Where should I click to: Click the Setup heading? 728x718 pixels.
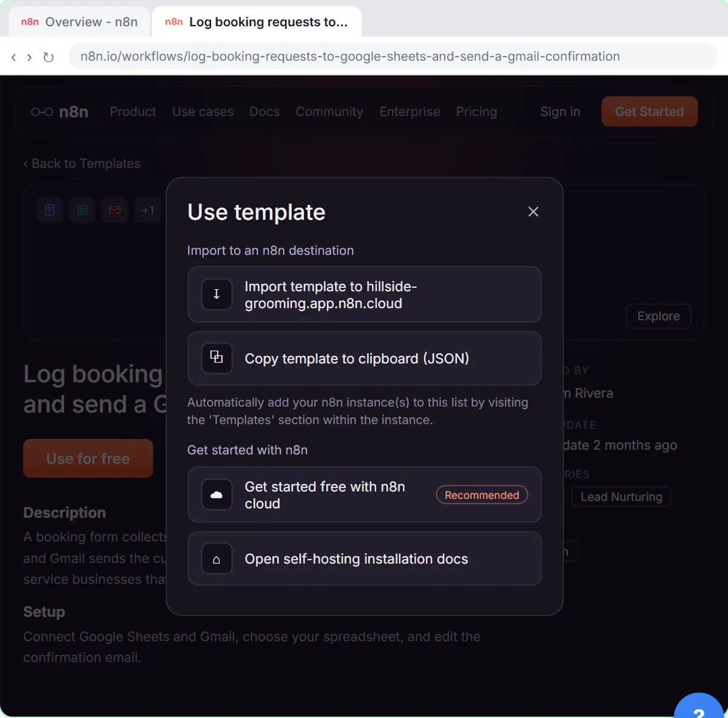[44, 612]
